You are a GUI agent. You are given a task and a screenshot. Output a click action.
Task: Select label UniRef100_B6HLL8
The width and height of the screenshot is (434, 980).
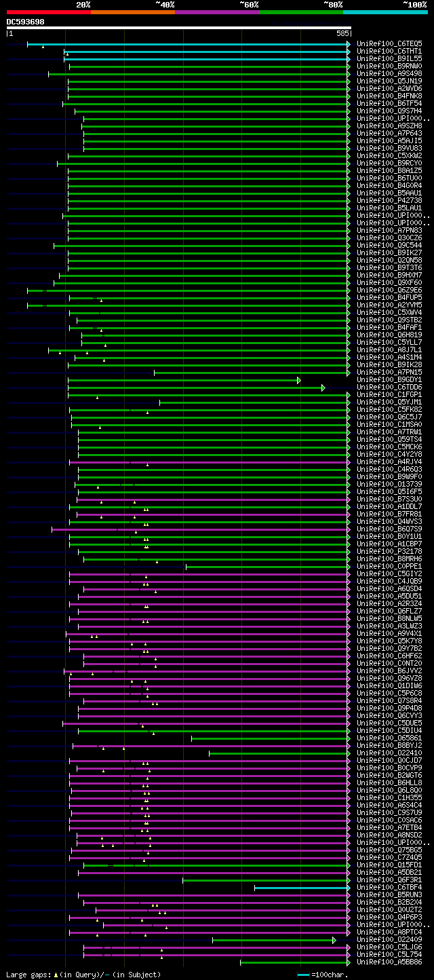[389, 783]
